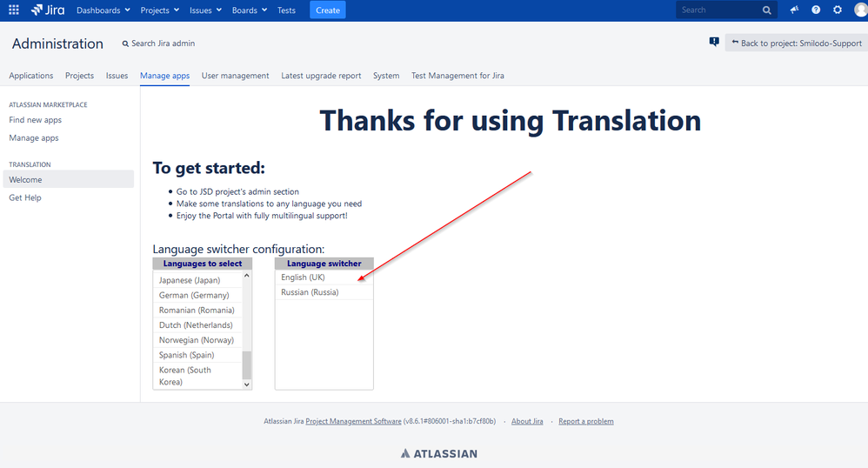Viewport: 868px width, 468px height.
Task: Open the User management tab
Action: coord(236,76)
